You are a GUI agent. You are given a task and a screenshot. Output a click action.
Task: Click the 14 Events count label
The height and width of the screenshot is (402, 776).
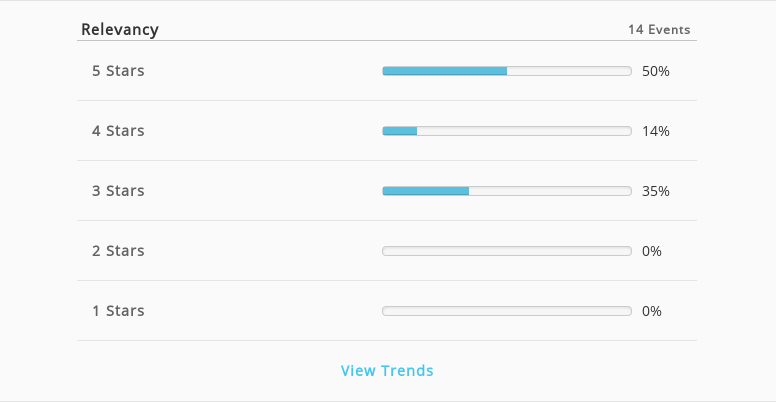(659, 30)
